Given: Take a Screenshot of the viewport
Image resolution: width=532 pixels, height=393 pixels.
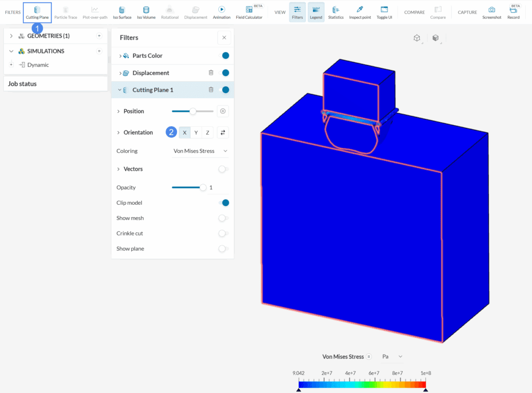Looking at the screenshot, I should point(491,11).
